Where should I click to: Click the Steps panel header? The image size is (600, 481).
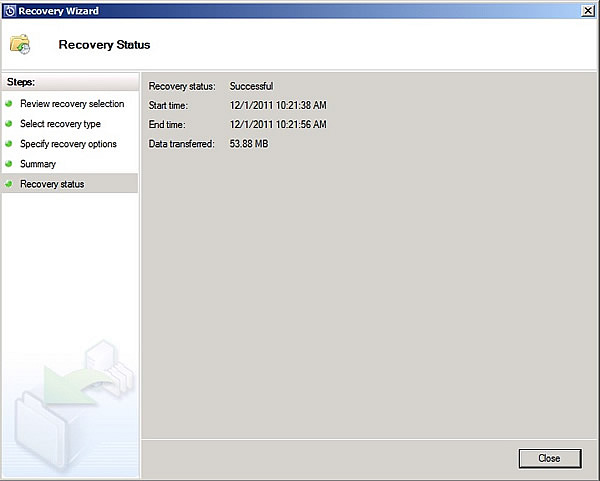coord(70,81)
